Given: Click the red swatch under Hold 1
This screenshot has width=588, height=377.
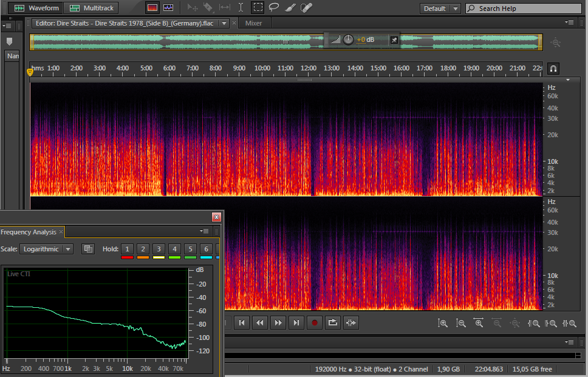Looking at the screenshot, I should click(x=127, y=257).
